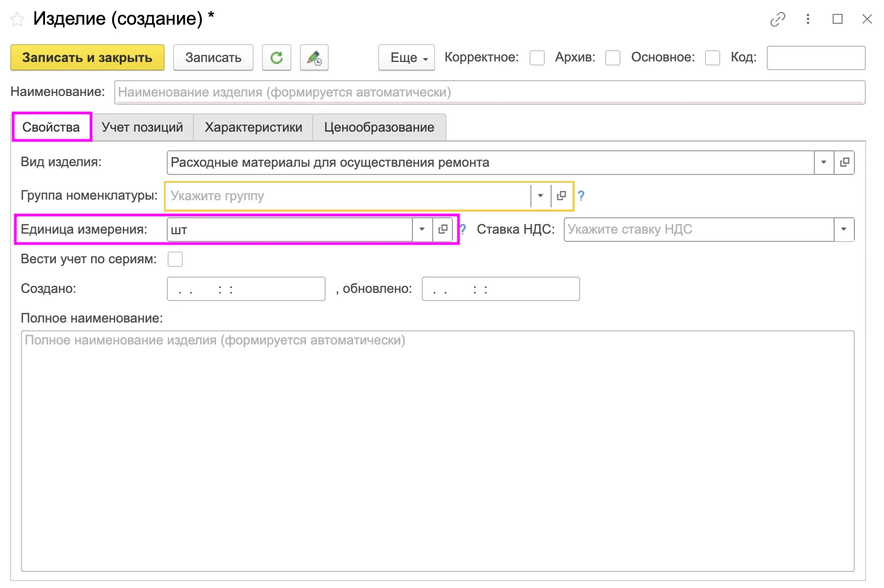The width and height of the screenshot is (884, 588).
Task: Expand the Единица измерения dropdown arrow
Action: pos(422,229)
